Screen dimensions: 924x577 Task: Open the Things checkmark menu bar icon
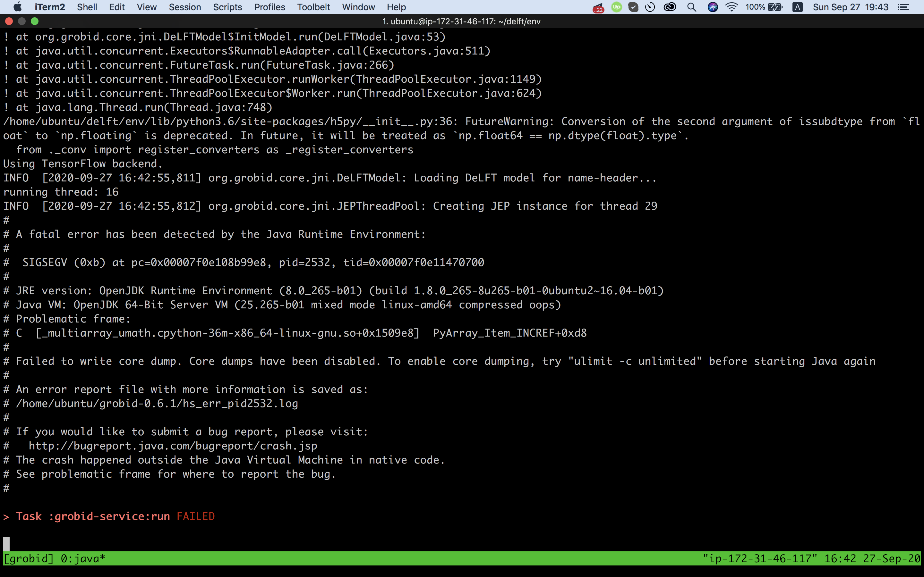[x=633, y=7]
